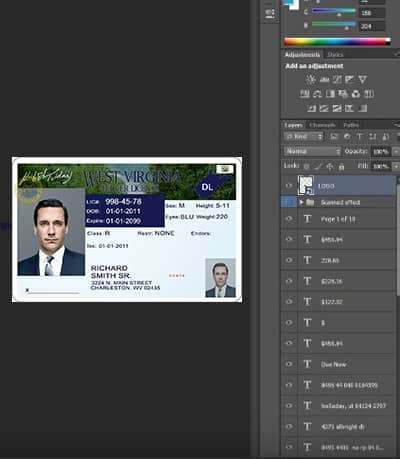Open the Fill slider arrow
This screenshot has height=459, width=400.
pyautogui.click(x=395, y=166)
